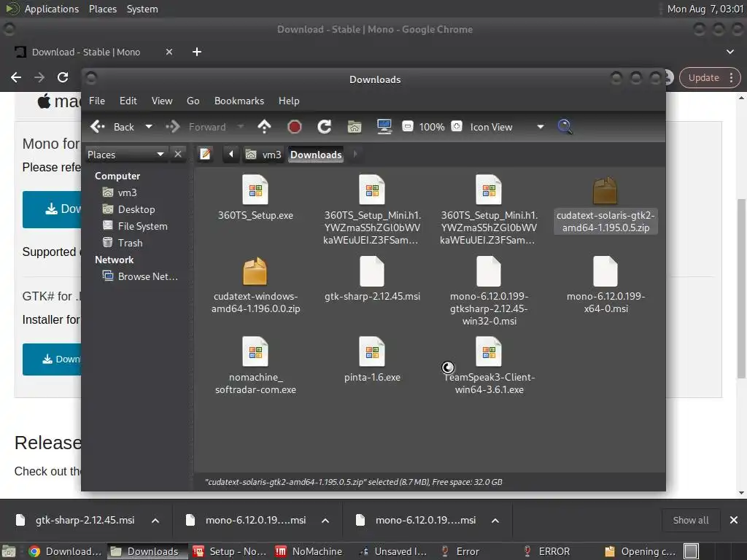Expand gtk-sharp-2.12.45.msi download options chevron
747x560 pixels.
pos(155,521)
